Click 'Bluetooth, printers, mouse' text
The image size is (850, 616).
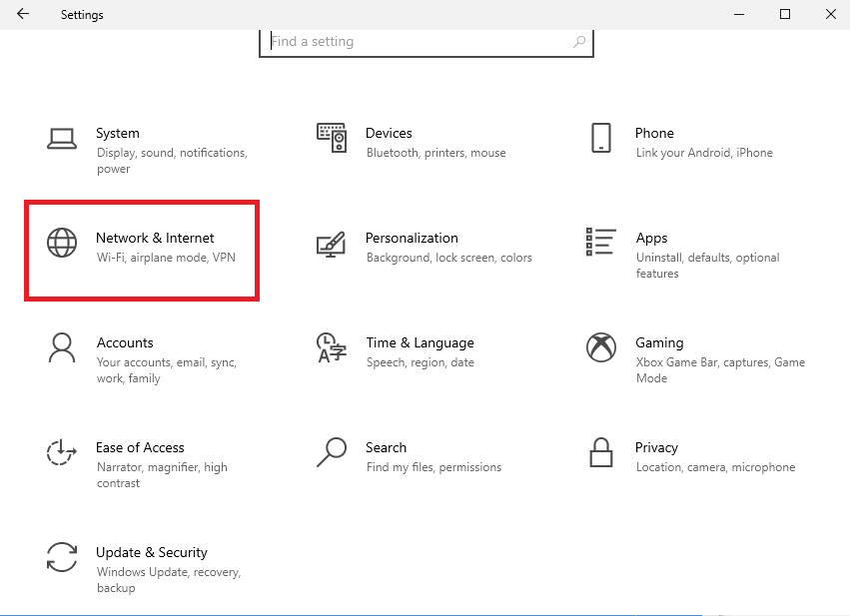pos(435,153)
